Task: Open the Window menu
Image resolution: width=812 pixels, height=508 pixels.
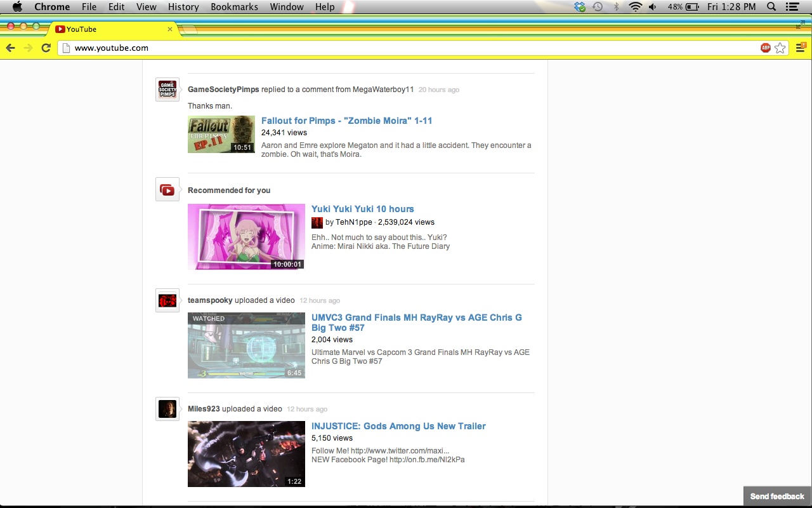Action: click(x=287, y=7)
